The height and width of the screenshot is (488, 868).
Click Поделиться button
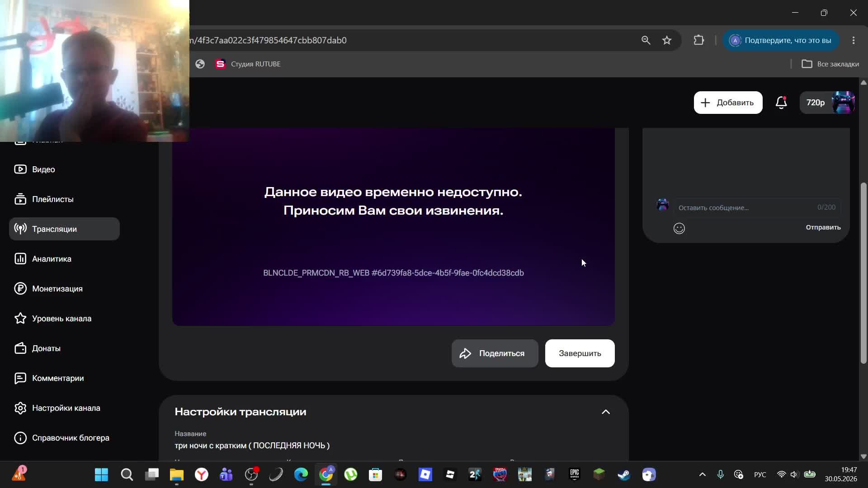[495, 353]
